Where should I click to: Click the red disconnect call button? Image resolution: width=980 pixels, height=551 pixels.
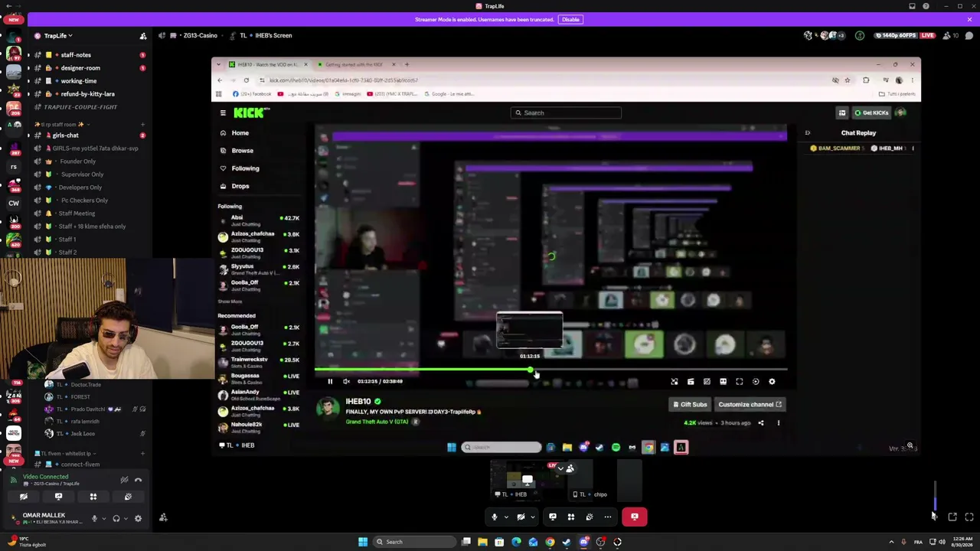click(635, 517)
